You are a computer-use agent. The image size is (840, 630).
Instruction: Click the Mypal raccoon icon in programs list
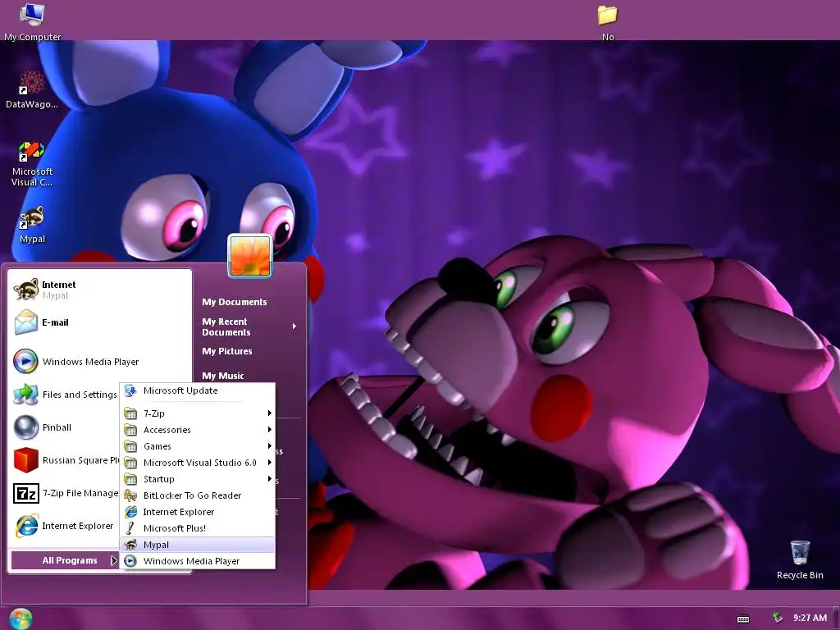[130, 545]
